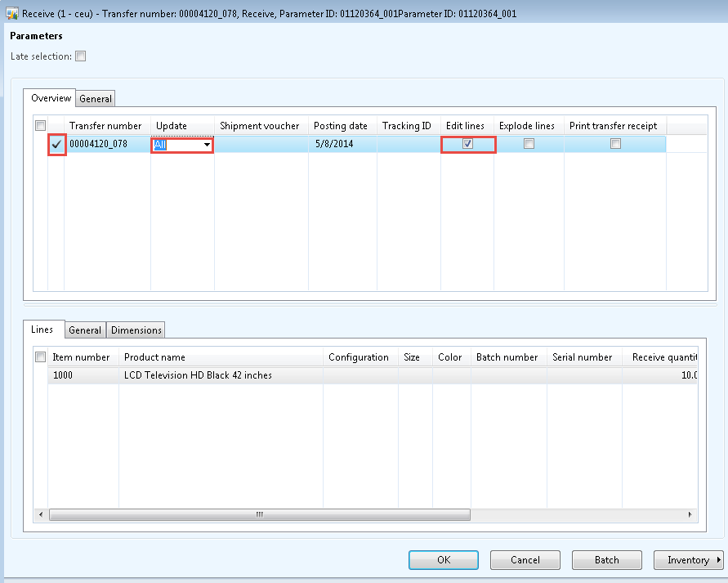Click the horizontal scrollbar below the Lines grid

pyautogui.click(x=259, y=514)
